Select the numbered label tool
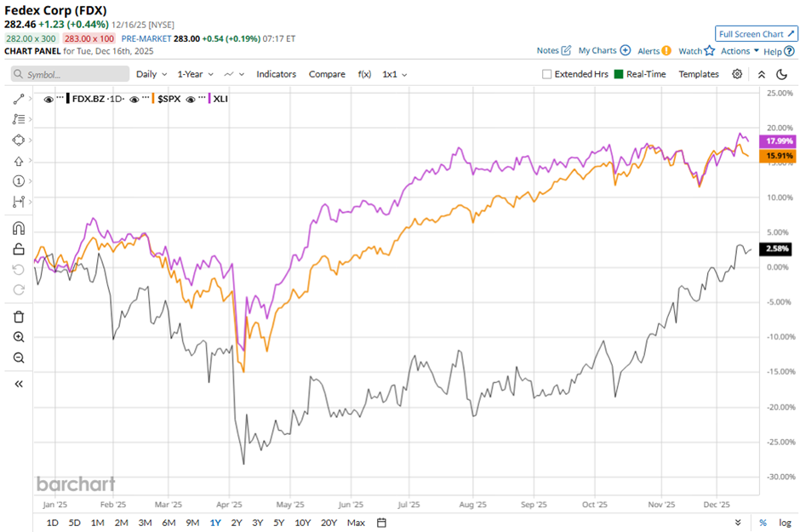The width and height of the screenshot is (800, 532). click(19, 181)
